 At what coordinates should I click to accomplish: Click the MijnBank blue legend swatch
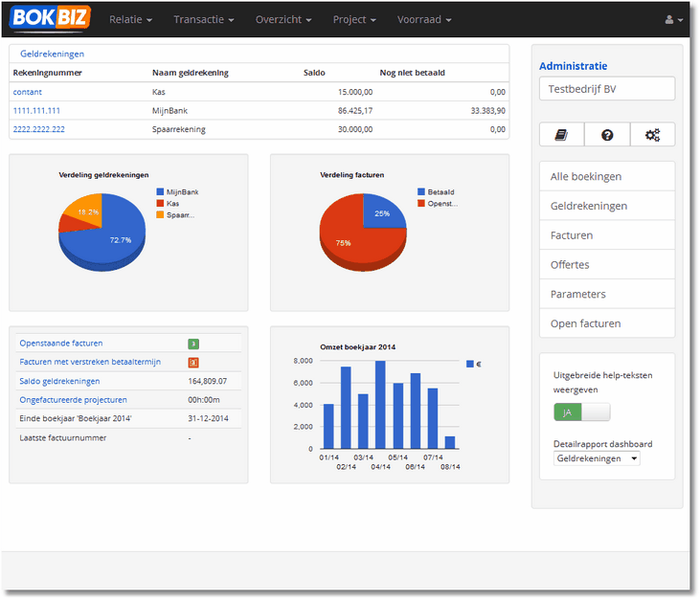coord(159,192)
